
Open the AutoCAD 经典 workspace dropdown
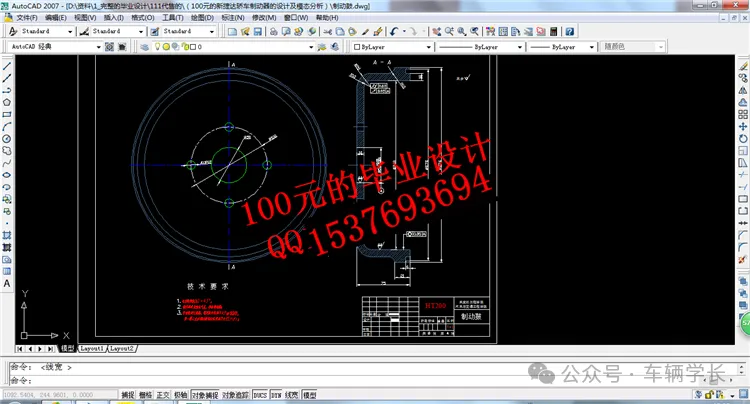click(99, 47)
